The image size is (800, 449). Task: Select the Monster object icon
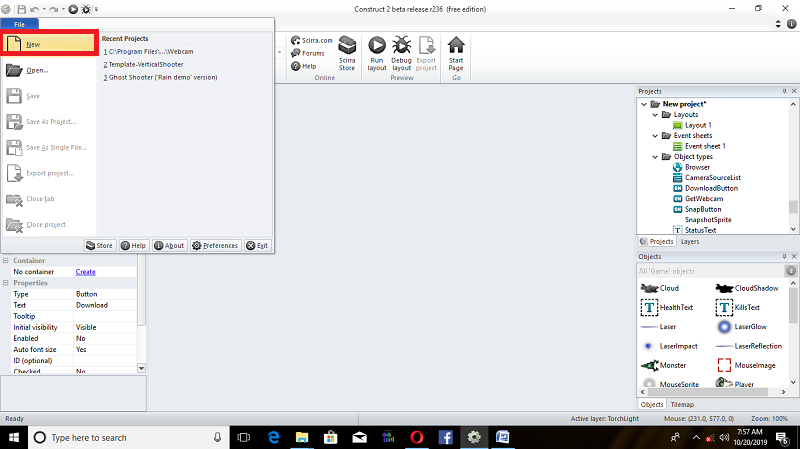coord(649,365)
